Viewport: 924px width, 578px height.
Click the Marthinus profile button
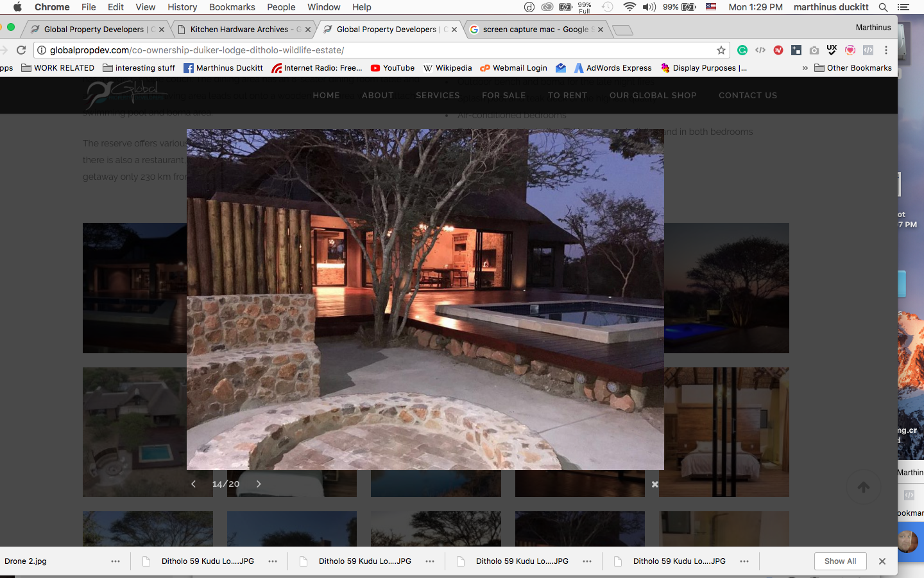click(x=873, y=28)
